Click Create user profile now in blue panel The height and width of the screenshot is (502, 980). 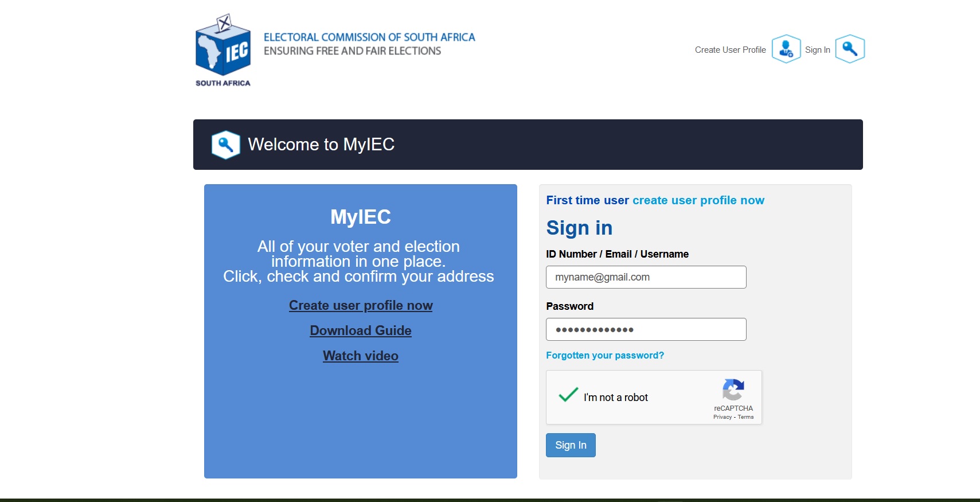[361, 305]
